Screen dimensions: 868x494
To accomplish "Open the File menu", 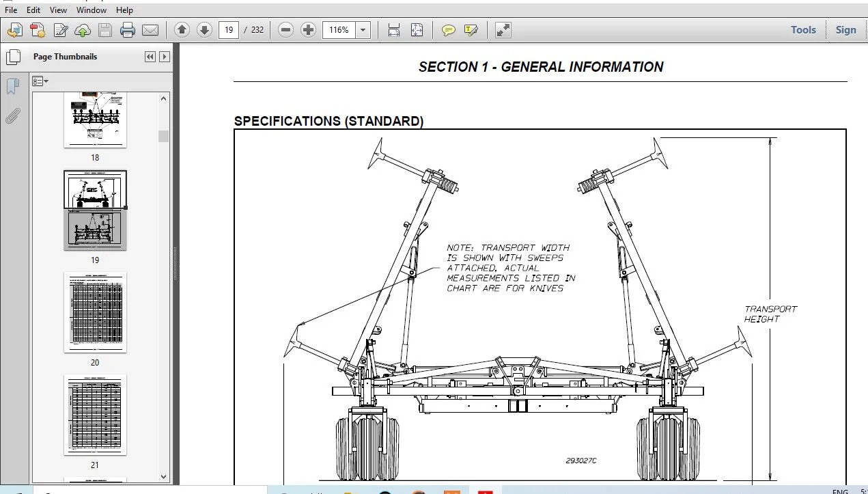I will coord(12,10).
